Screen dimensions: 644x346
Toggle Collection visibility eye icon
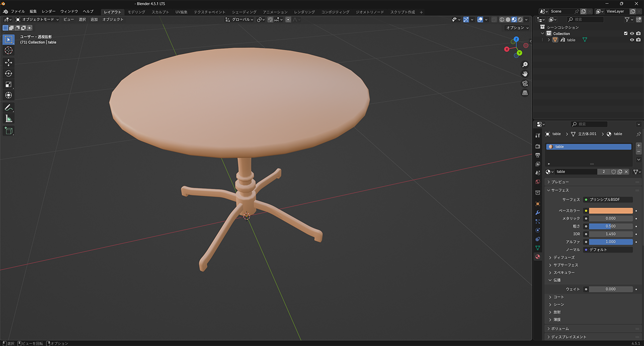[632, 34]
